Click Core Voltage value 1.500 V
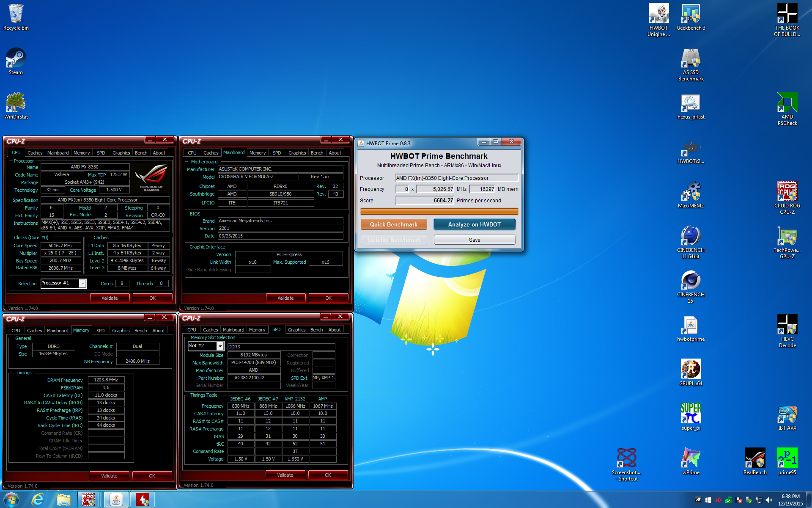This screenshot has width=812, height=508. click(x=114, y=190)
